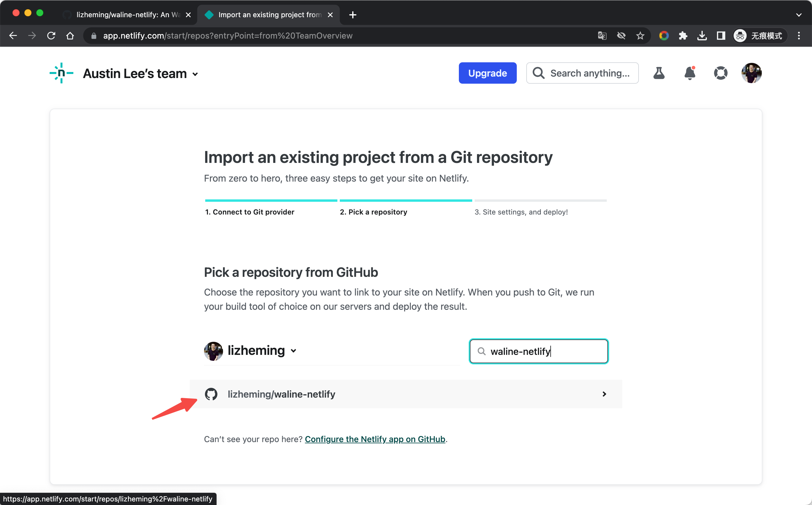Open the browser extensions puzzle icon

[683, 35]
